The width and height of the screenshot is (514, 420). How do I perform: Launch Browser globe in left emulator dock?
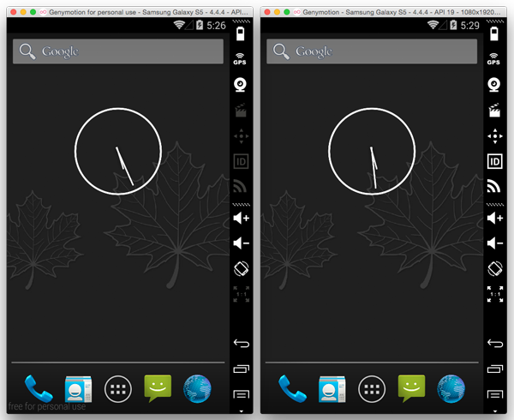(x=197, y=389)
